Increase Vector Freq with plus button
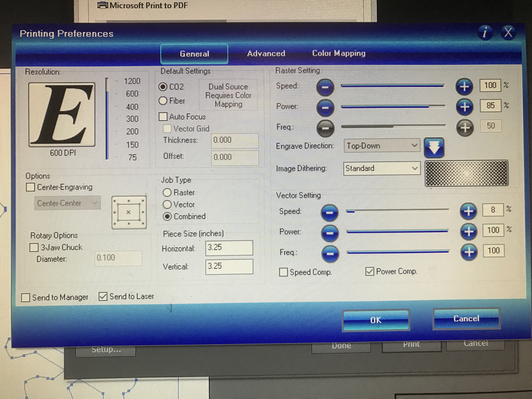Viewport: 532px width, 399px height. pyautogui.click(x=469, y=252)
